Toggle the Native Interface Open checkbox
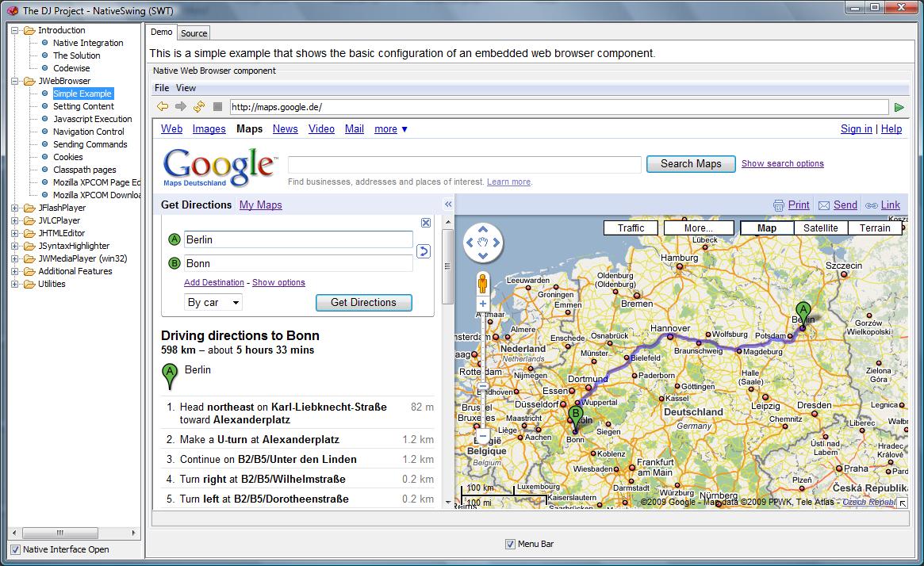 point(15,549)
